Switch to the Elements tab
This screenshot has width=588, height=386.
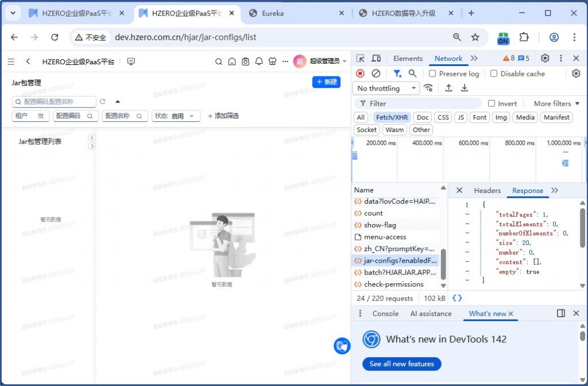pyautogui.click(x=408, y=59)
